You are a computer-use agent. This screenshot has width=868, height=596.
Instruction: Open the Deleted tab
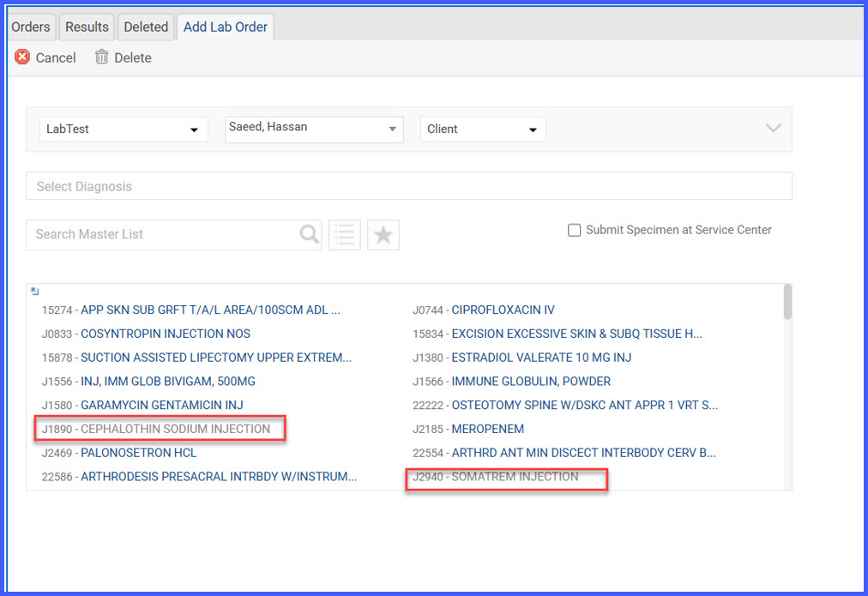pyautogui.click(x=146, y=27)
